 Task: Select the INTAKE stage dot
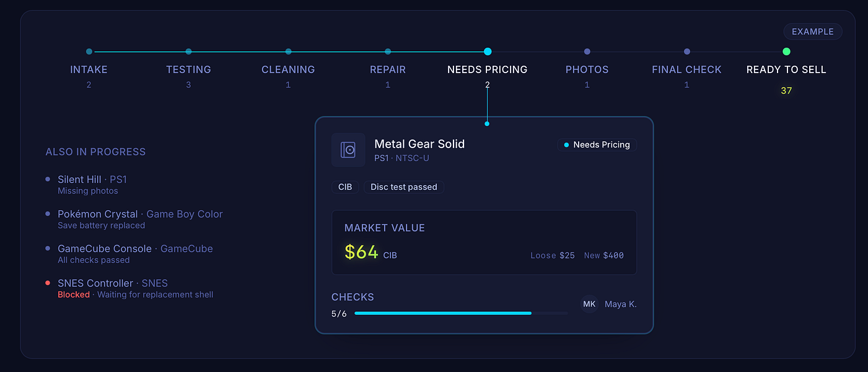point(89,51)
